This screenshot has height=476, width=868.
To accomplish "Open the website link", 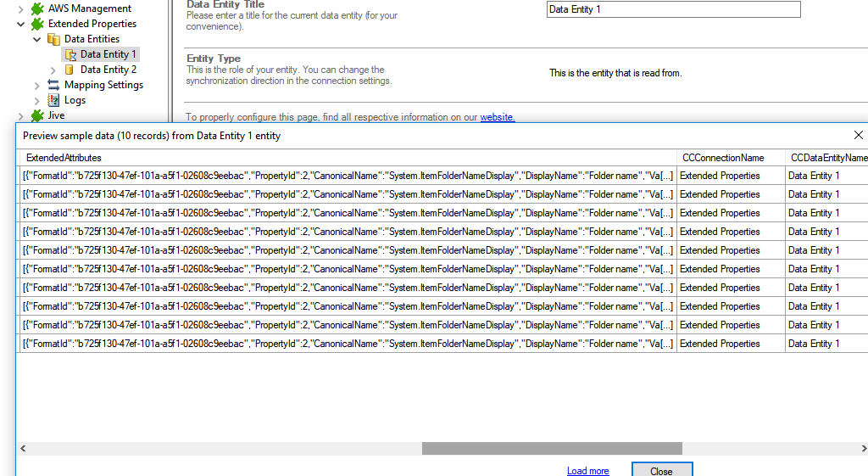I will (x=498, y=117).
